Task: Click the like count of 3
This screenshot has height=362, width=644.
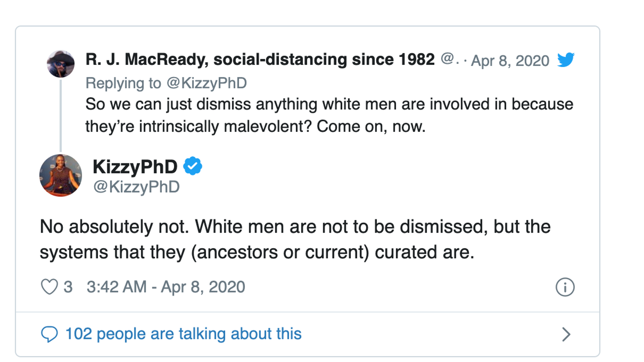Action: (68, 287)
